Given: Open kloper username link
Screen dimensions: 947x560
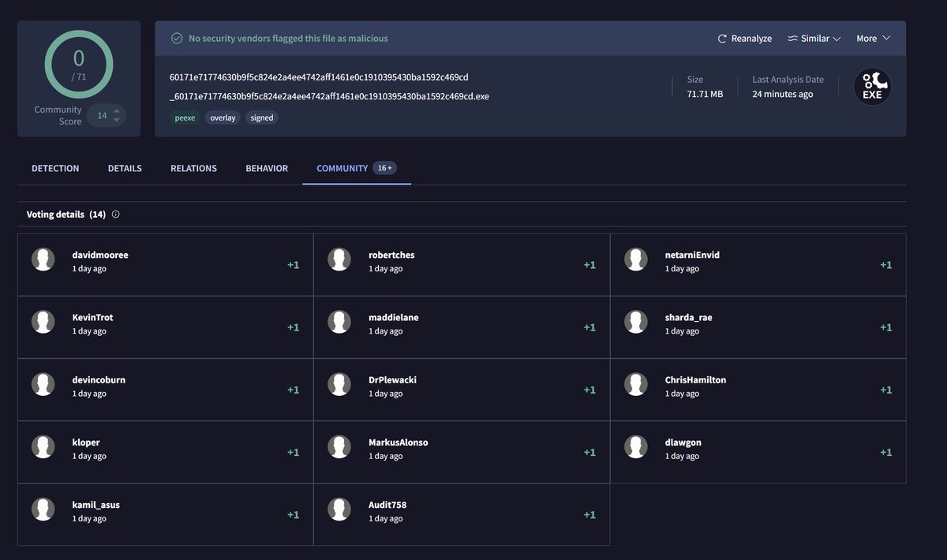Looking at the screenshot, I should [86, 442].
